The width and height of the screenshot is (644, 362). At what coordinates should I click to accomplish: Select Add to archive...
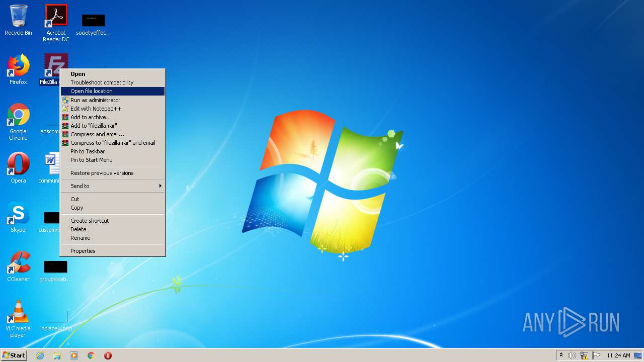(113, 117)
